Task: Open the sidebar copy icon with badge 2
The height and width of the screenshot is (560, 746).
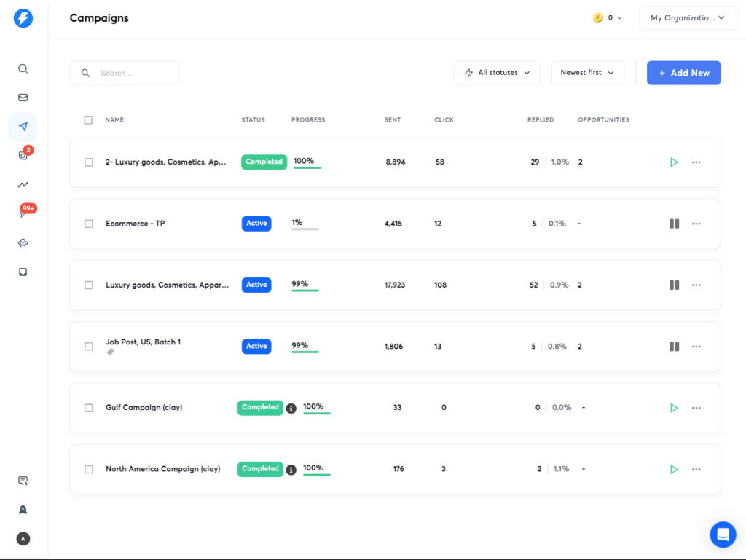Action: coord(23,155)
